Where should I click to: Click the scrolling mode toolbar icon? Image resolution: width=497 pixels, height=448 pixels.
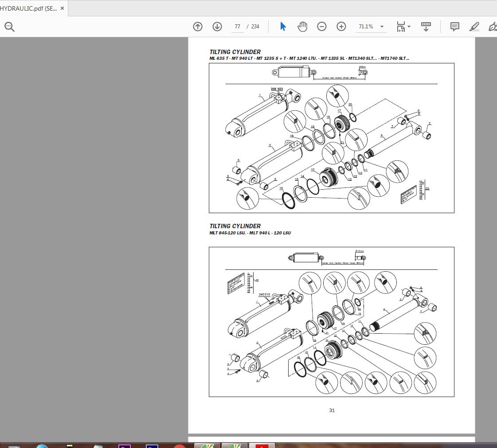click(x=426, y=27)
